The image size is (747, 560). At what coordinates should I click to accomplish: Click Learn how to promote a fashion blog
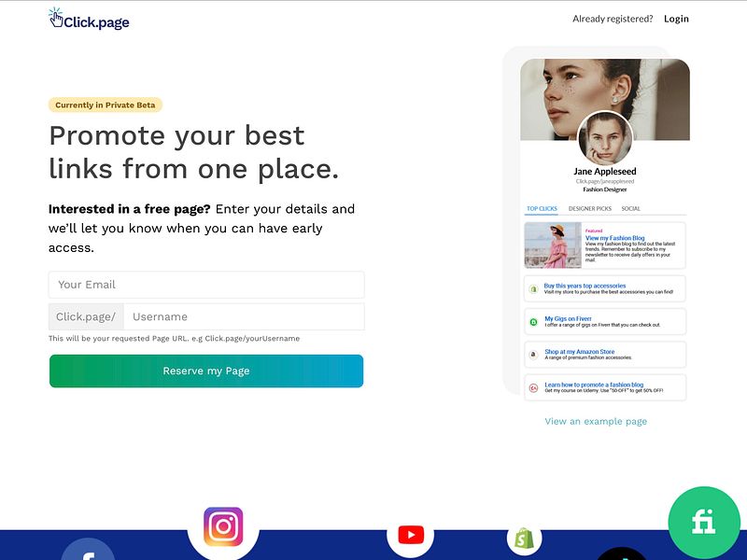(x=594, y=385)
